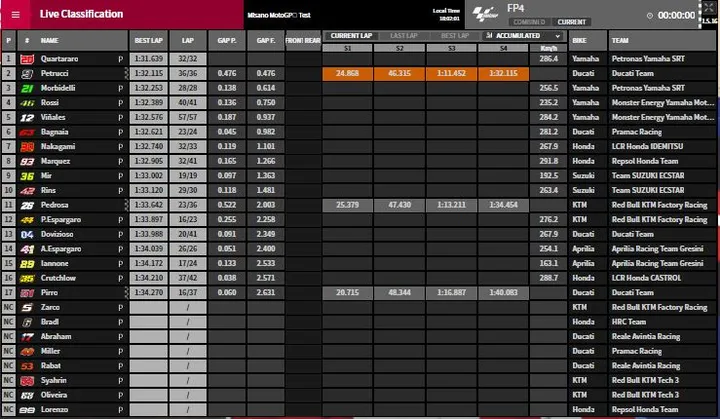Image resolution: width=720 pixels, height=419 pixels.
Task: Click the S4 sector header
Action: 503,48
